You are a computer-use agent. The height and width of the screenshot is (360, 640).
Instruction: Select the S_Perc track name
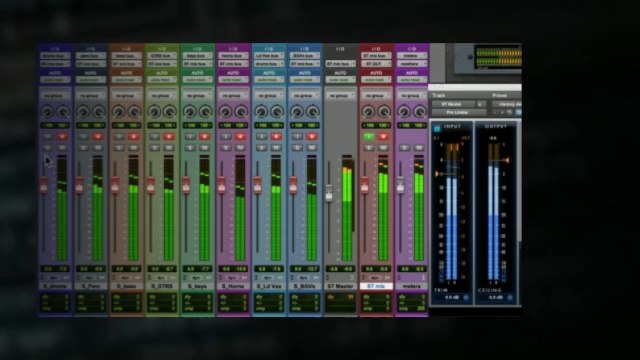[91, 286]
